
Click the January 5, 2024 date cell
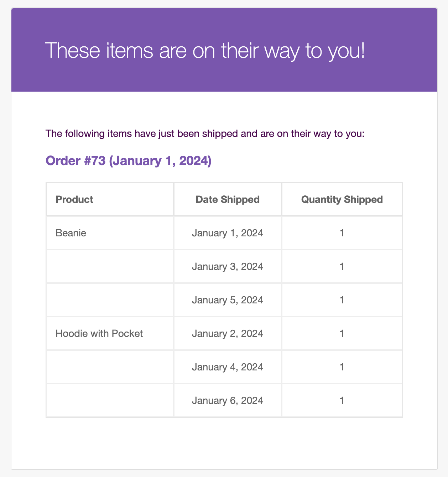pos(228,300)
